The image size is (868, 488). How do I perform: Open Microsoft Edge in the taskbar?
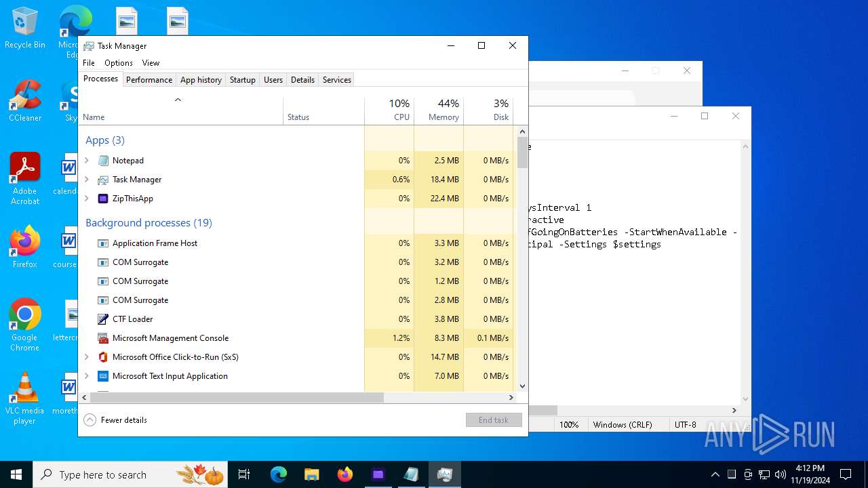click(279, 474)
